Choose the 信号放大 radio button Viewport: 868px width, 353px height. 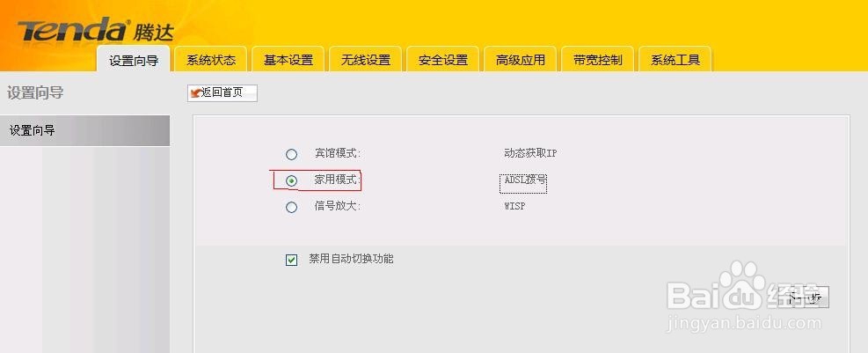tap(291, 207)
